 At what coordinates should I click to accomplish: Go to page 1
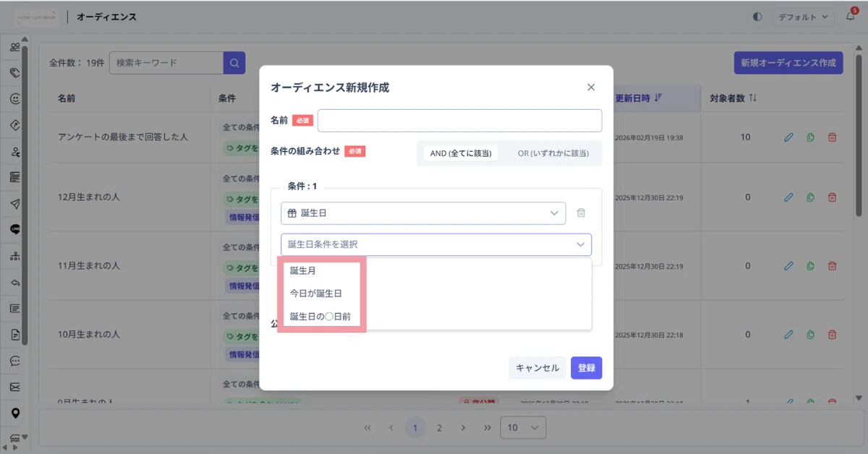coord(415,427)
